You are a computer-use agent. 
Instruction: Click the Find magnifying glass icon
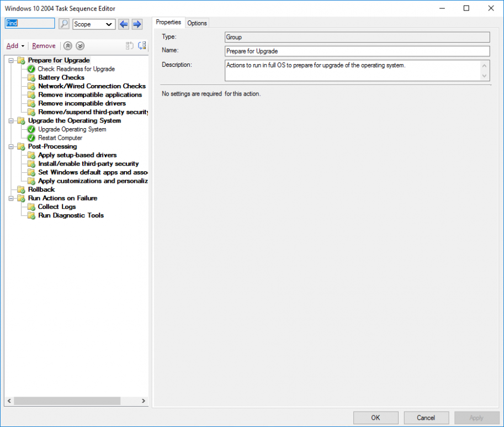(x=63, y=24)
